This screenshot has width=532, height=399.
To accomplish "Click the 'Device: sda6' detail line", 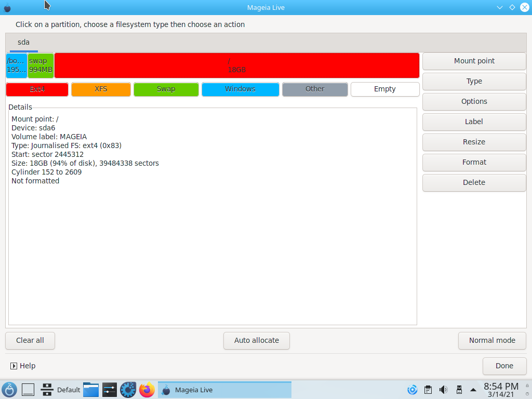I will (33, 128).
